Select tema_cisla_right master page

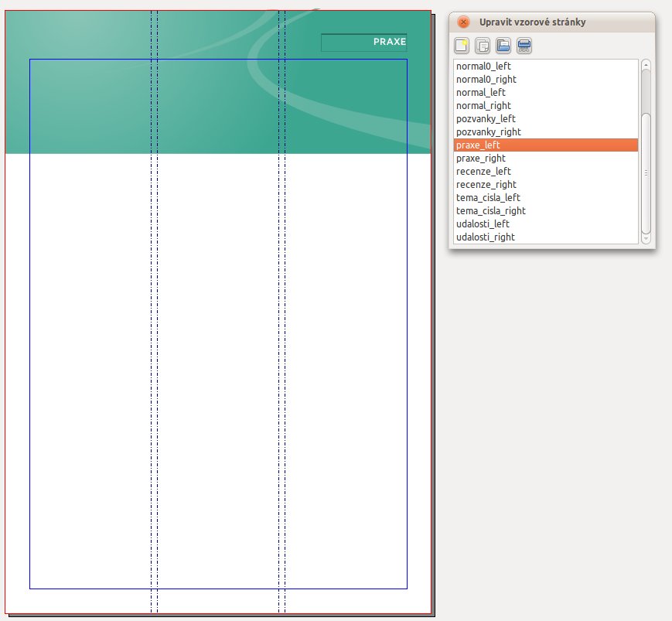546,211
